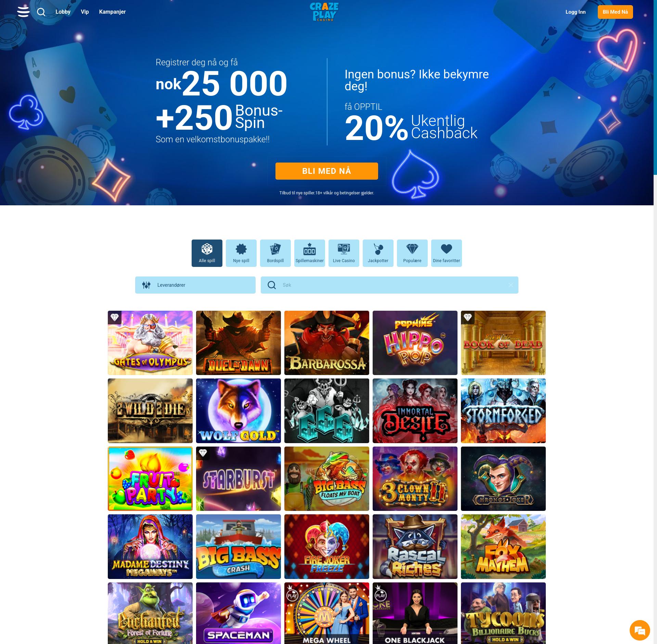
Task: Open the Lobby menu item
Action: pyautogui.click(x=63, y=12)
